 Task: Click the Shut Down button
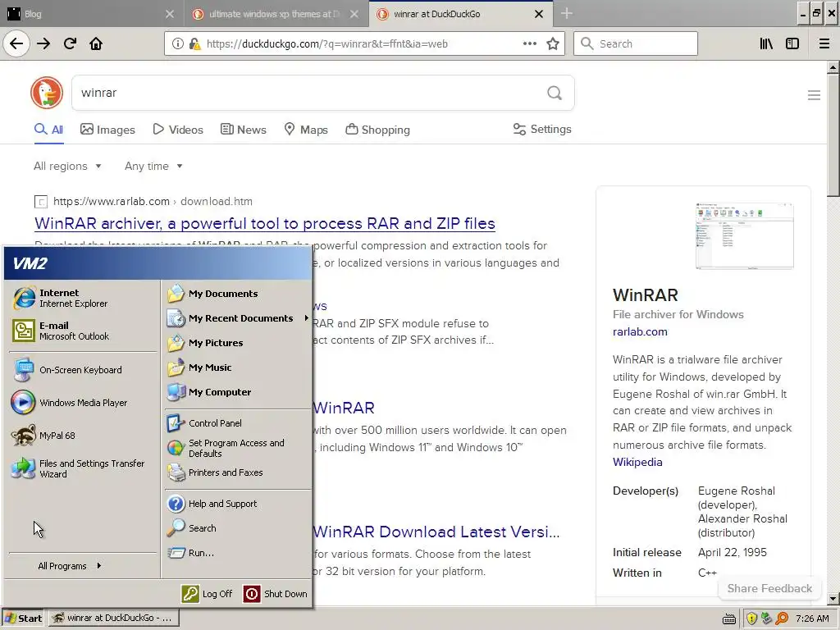276,594
